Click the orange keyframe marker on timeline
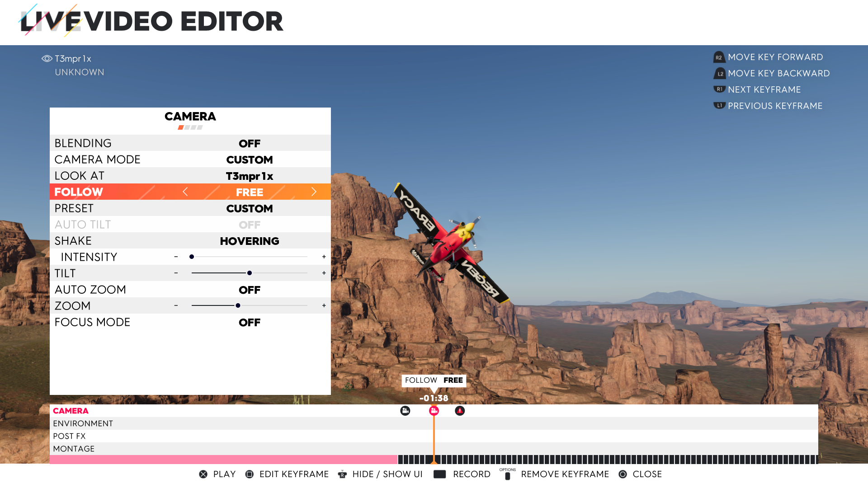The image size is (868, 488). click(434, 411)
